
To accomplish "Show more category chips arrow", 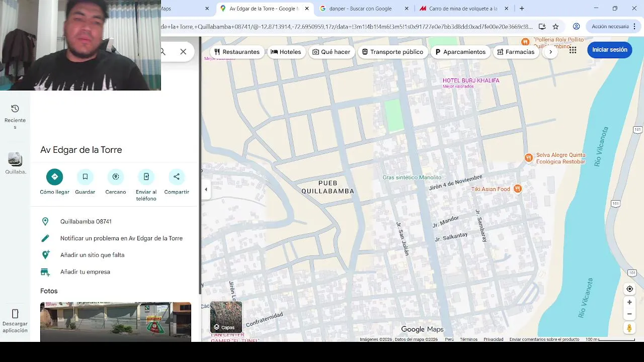I will [x=551, y=52].
